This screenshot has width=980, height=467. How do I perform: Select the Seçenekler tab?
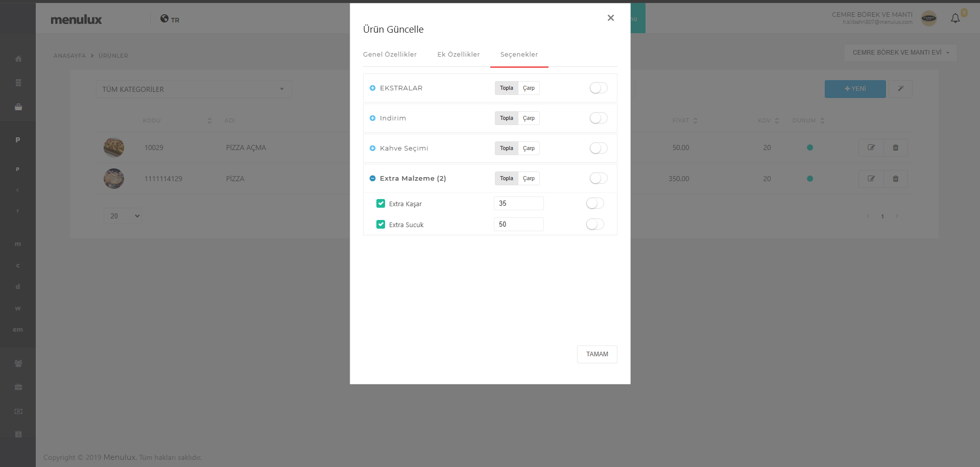pos(519,55)
